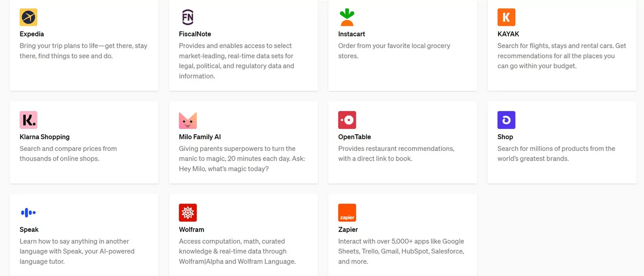Select the Instacart carrot icon

(347, 17)
